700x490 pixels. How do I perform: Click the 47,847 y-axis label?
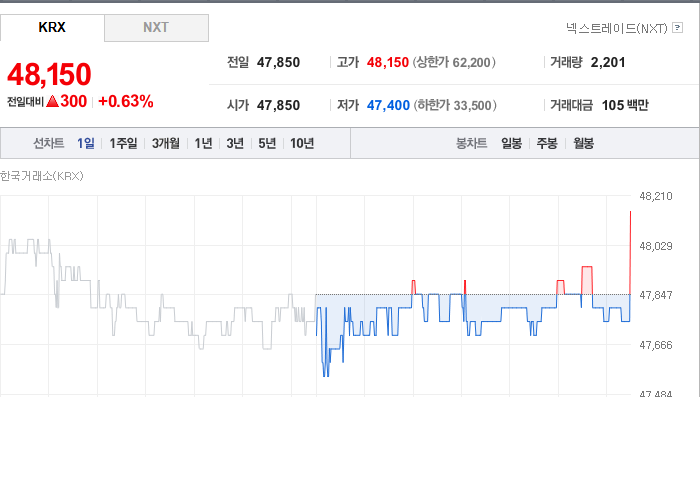[x=656, y=295]
